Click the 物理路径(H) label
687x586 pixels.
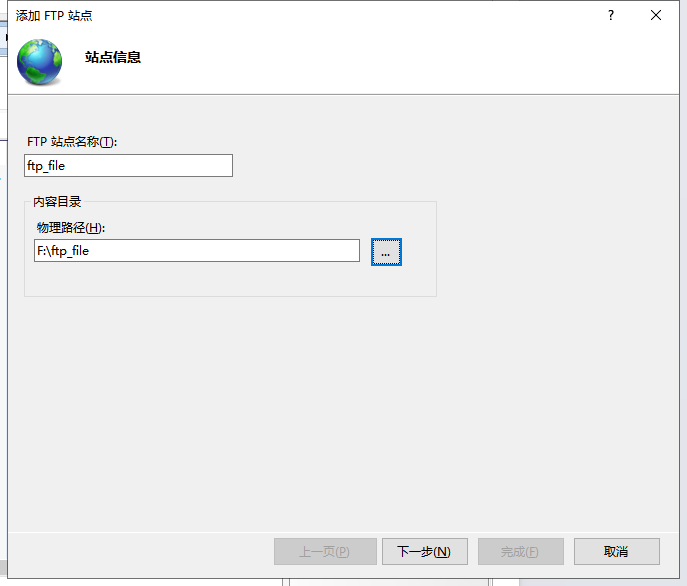pyautogui.click(x=71, y=227)
